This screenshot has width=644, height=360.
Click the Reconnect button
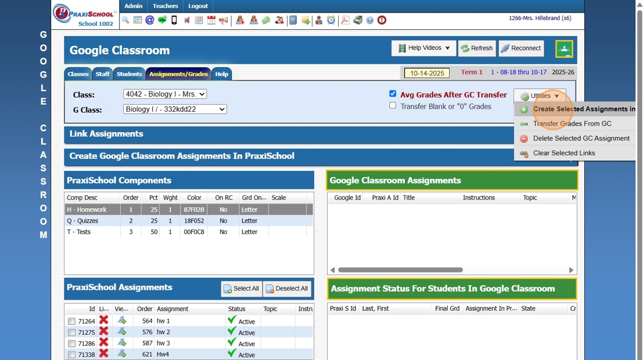click(x=521, y=48)
